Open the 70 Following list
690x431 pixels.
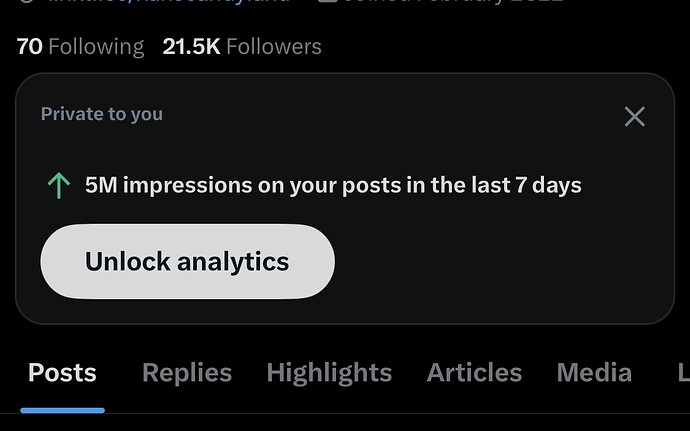point(80,47)
